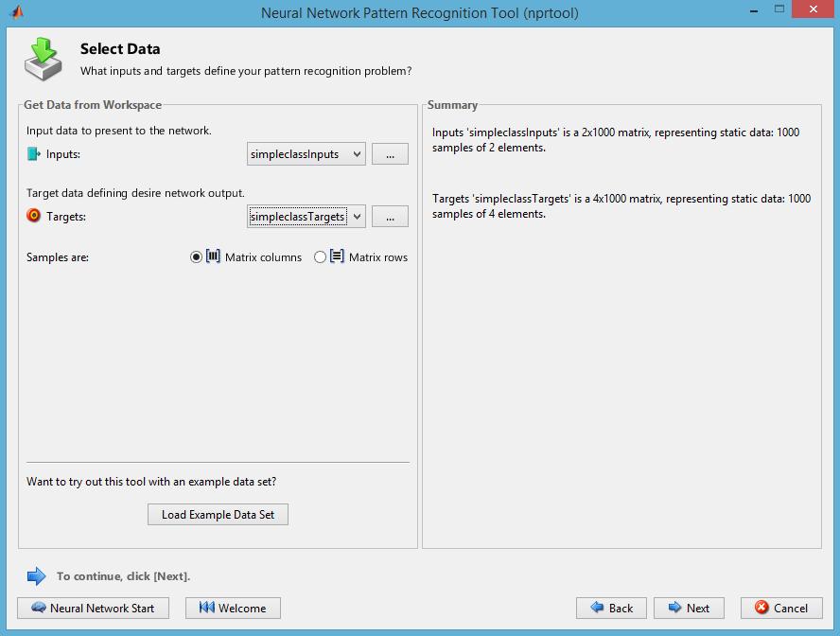Select the Matrix rows radio button
The height and width of the screenshot is (636, 840).
coord(320,257)
